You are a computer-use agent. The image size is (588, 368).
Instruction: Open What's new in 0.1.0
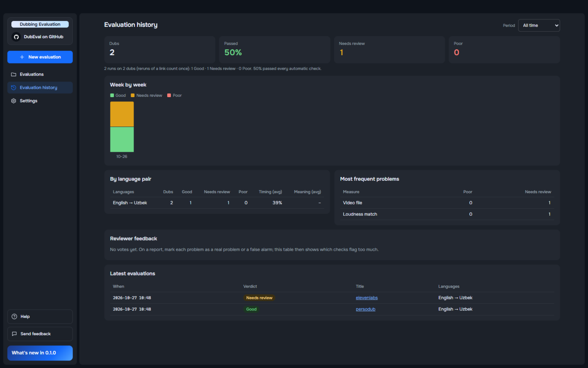tap(40, 353)
